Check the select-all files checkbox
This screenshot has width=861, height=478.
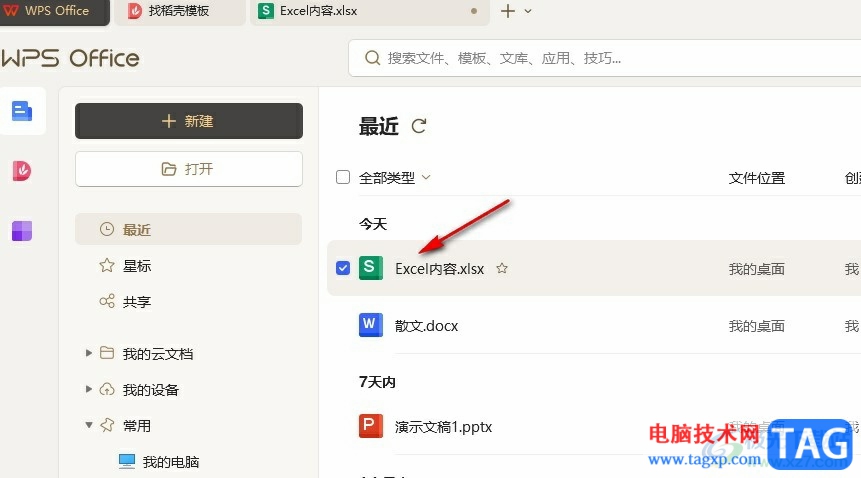(343, 177)
